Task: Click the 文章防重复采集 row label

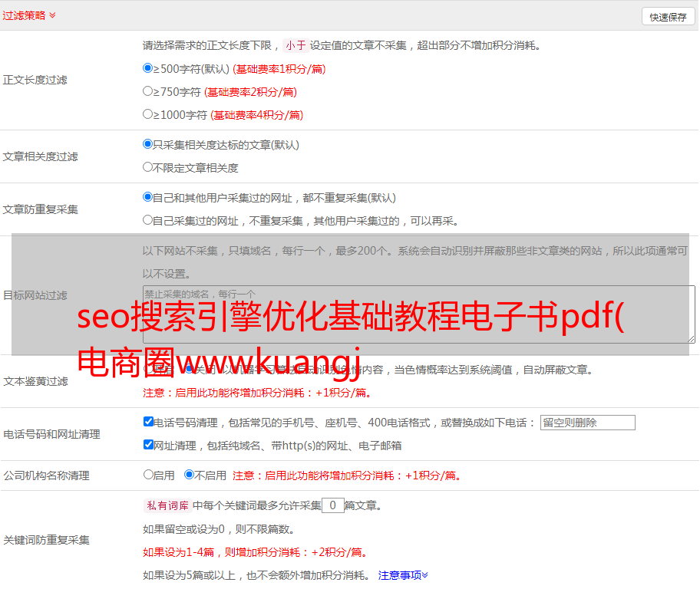Action: click(x=41, y=209)
